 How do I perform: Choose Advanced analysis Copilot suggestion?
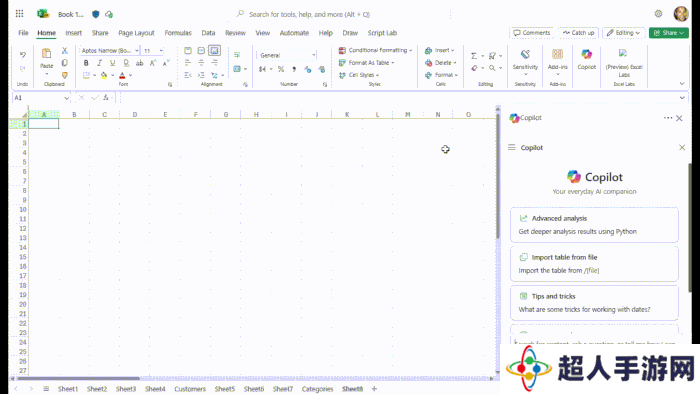coord(594,225)
